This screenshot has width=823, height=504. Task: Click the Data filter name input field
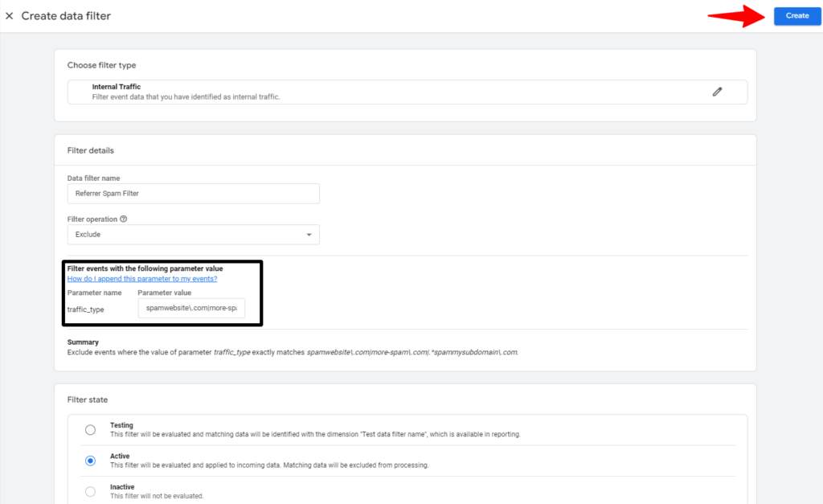(x=193, y=193)
